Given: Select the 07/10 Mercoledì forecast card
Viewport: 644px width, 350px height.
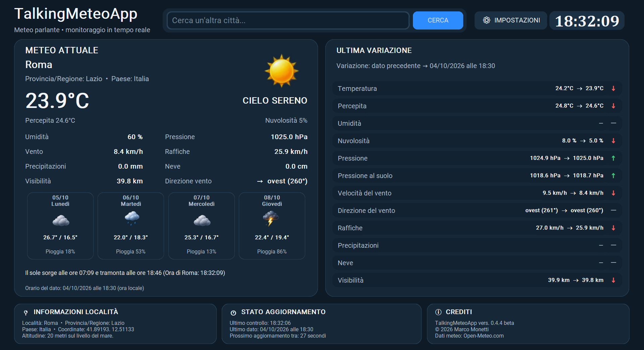Looking at the screenshot, I should coord(202,226).
